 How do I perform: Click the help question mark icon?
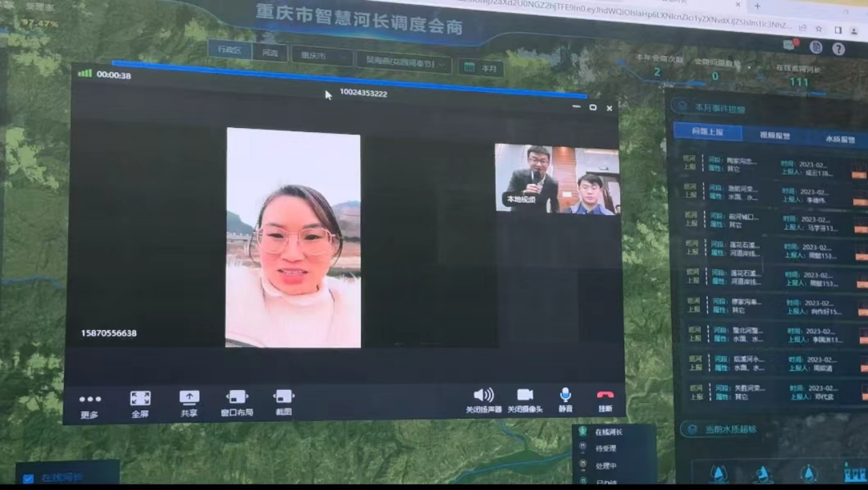pyautogui.click(x=839, y=49)
